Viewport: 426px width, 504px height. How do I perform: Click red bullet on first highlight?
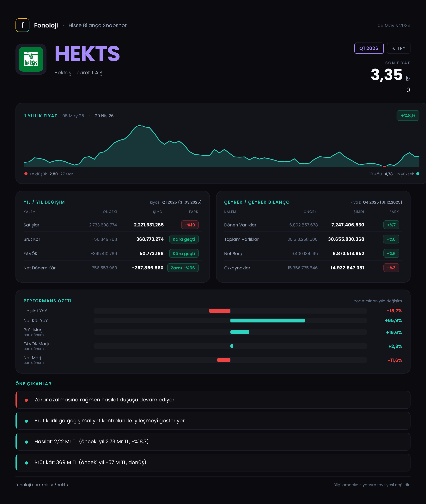26,400
